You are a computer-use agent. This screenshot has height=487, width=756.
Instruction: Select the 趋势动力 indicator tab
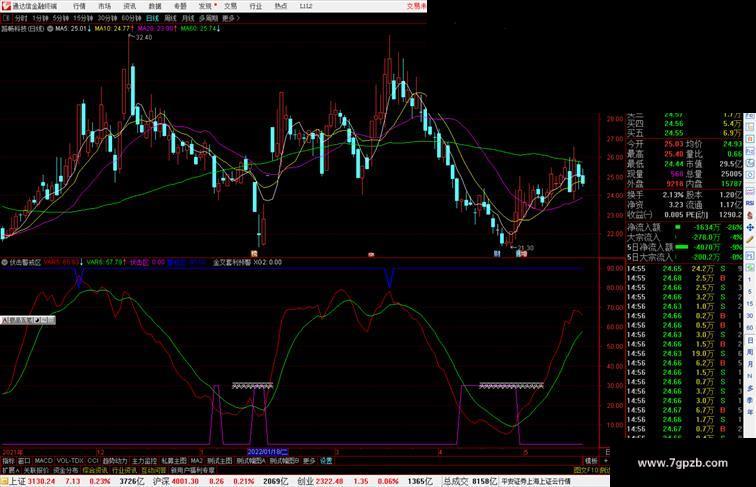[x=115, y=461]
